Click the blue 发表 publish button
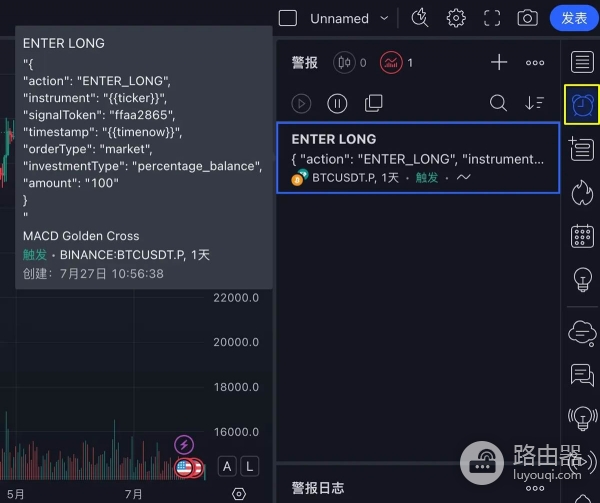Viewport: 600px width, 503px height. coord(574,18)
